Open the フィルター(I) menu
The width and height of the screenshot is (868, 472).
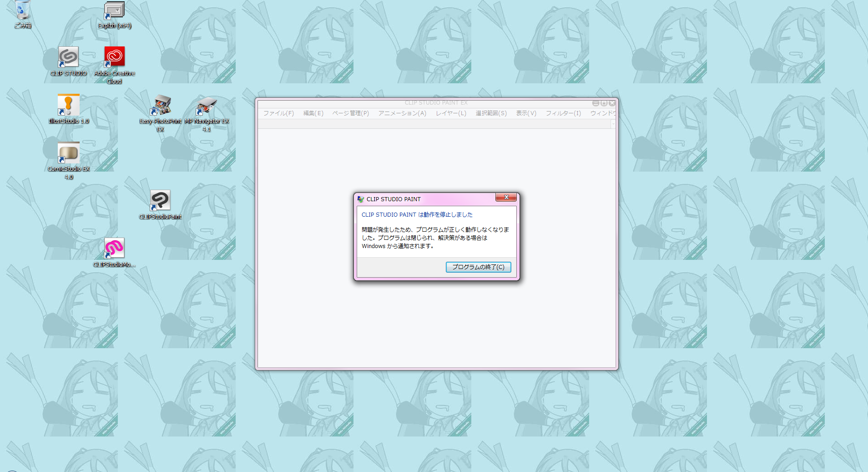563,113
